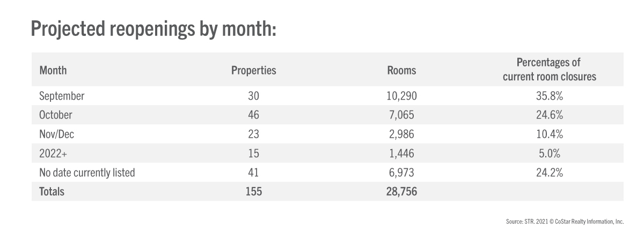
Task: Select the September row label
Action: point(62,96)
